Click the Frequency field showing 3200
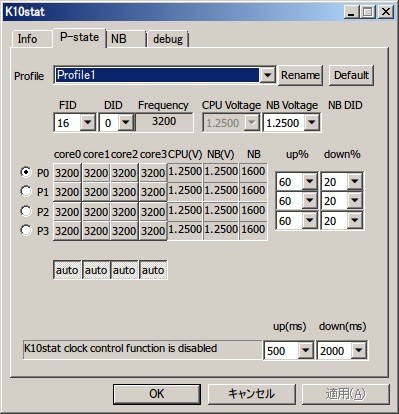Screen dimensions: 399x414 coord(164,122)
